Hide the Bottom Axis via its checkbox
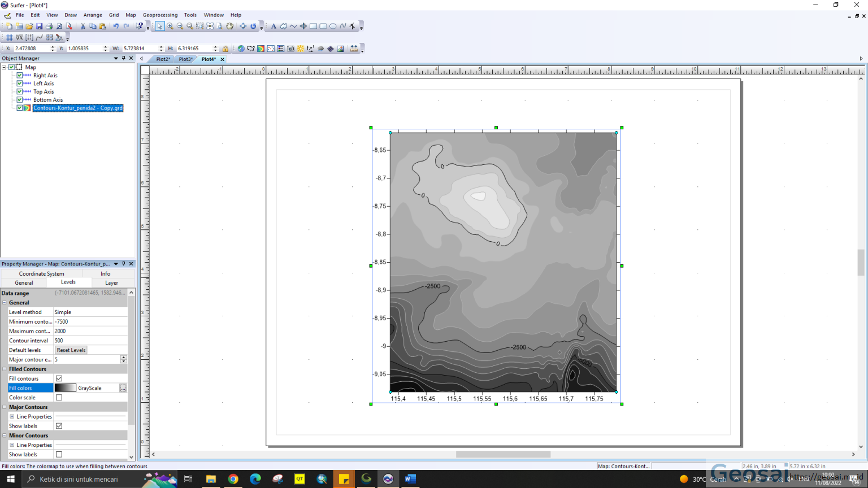This screenshot has height=488, width=868. tap(20, 99)
